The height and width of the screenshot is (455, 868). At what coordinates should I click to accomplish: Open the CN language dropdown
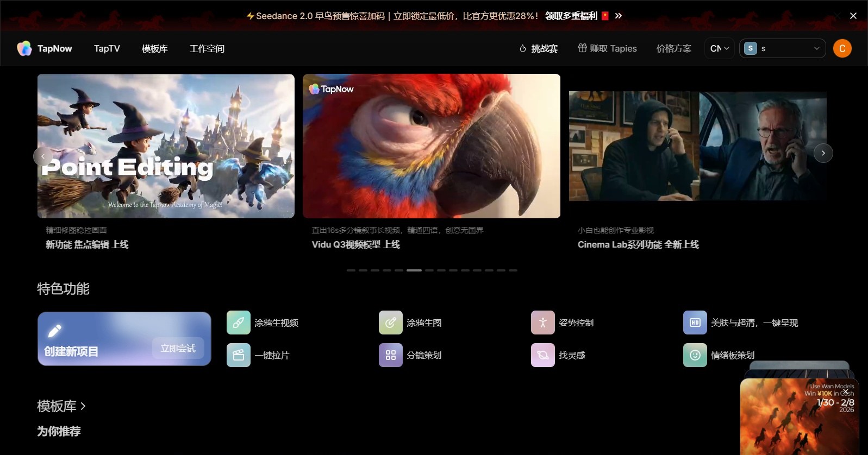(x=720, y=48)
